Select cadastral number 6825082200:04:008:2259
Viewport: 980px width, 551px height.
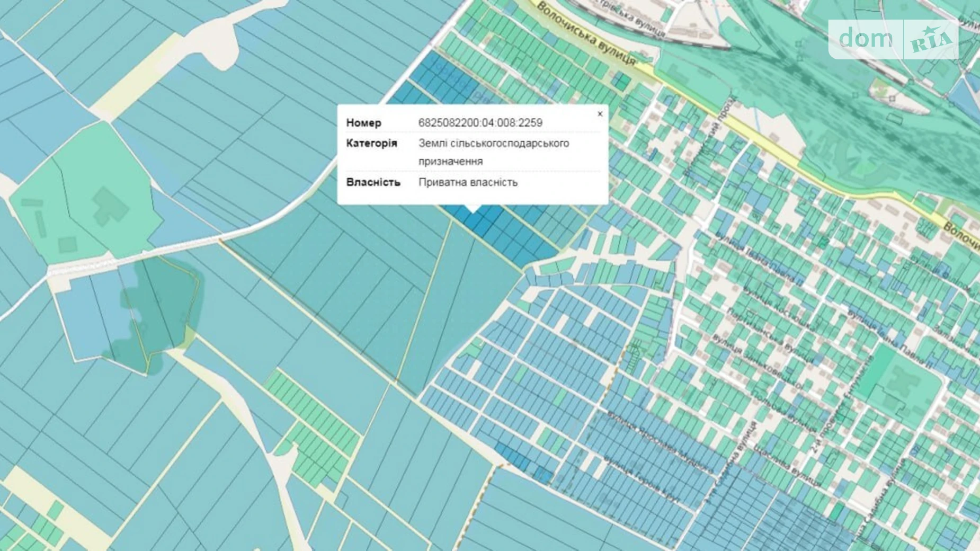tap(480, 123)
